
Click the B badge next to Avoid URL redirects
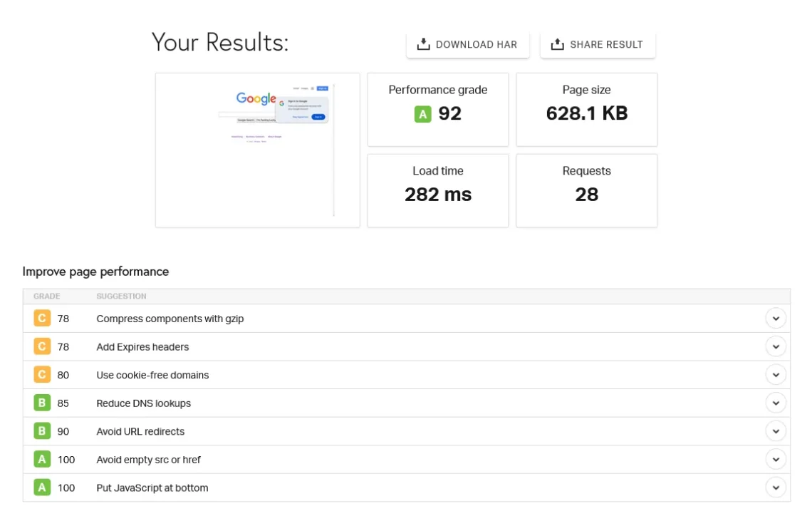41,431
